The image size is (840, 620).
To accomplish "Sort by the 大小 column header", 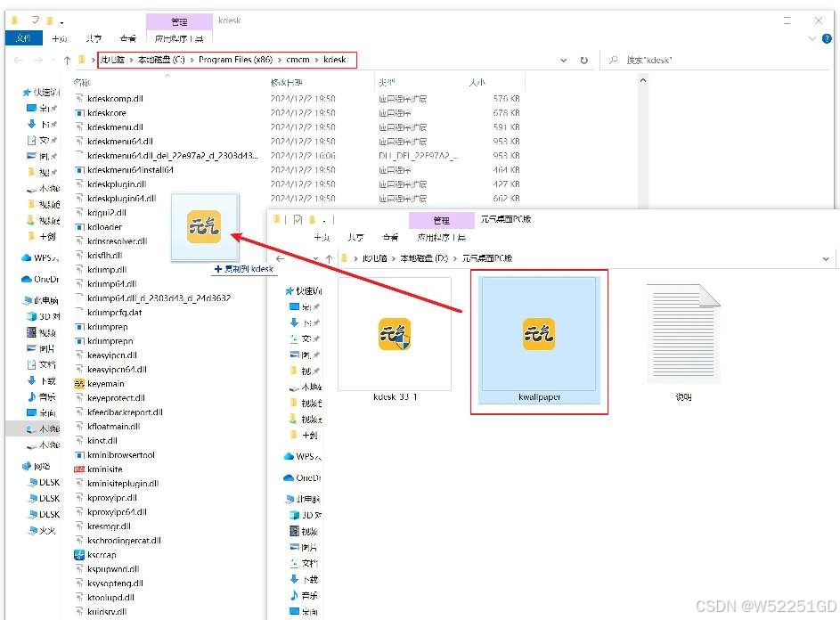I will [477, 82].
